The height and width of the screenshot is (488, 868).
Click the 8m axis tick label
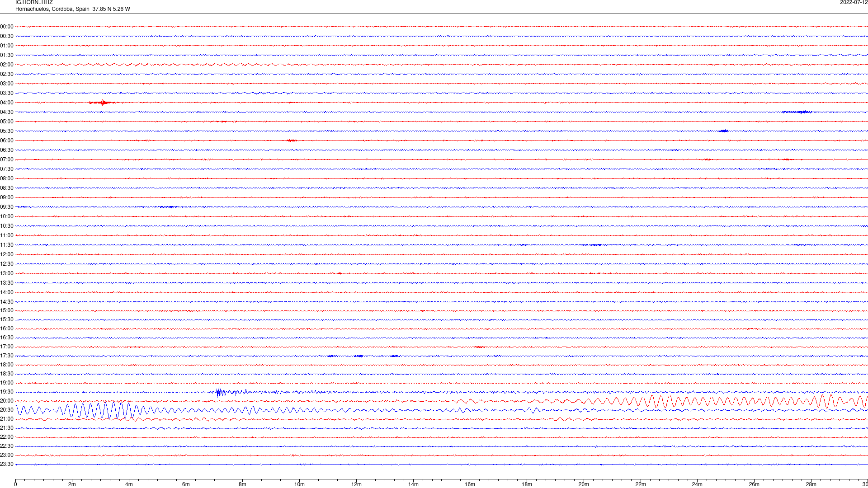pos(243,484)
